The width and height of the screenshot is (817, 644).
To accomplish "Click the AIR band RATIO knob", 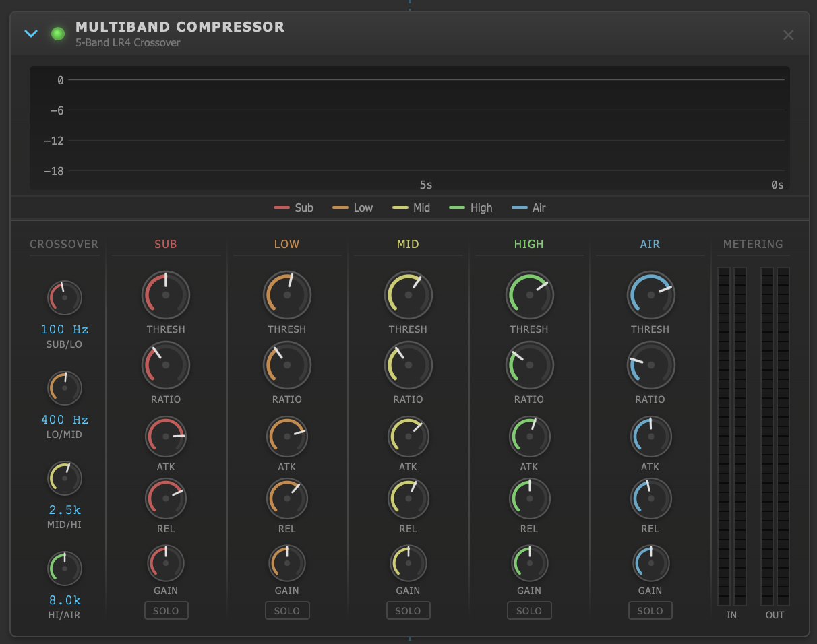I will click(x=651, y=365).
